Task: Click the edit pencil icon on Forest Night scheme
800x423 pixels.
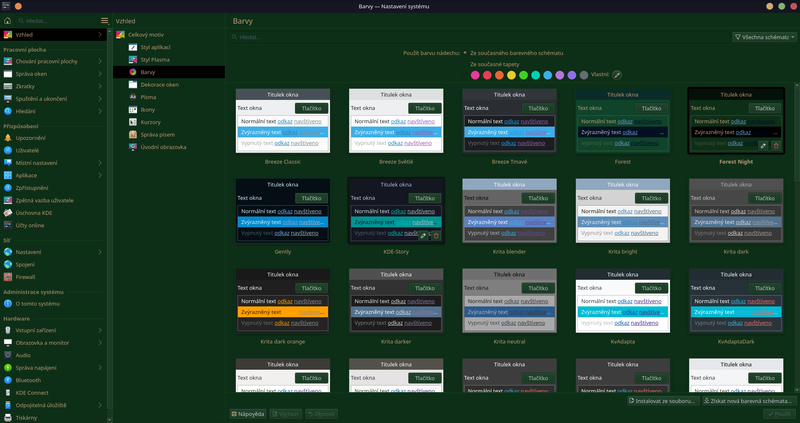Action: tap(763, 145)
